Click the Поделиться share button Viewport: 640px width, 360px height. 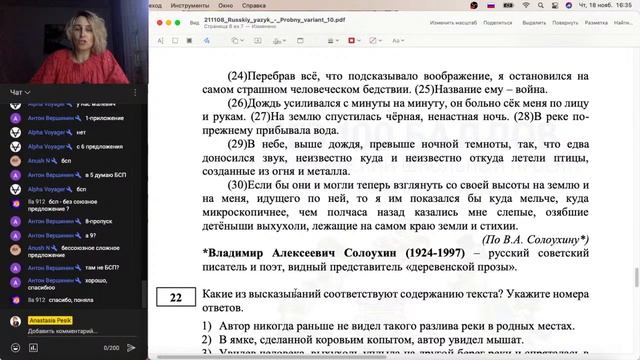point(498,23)
